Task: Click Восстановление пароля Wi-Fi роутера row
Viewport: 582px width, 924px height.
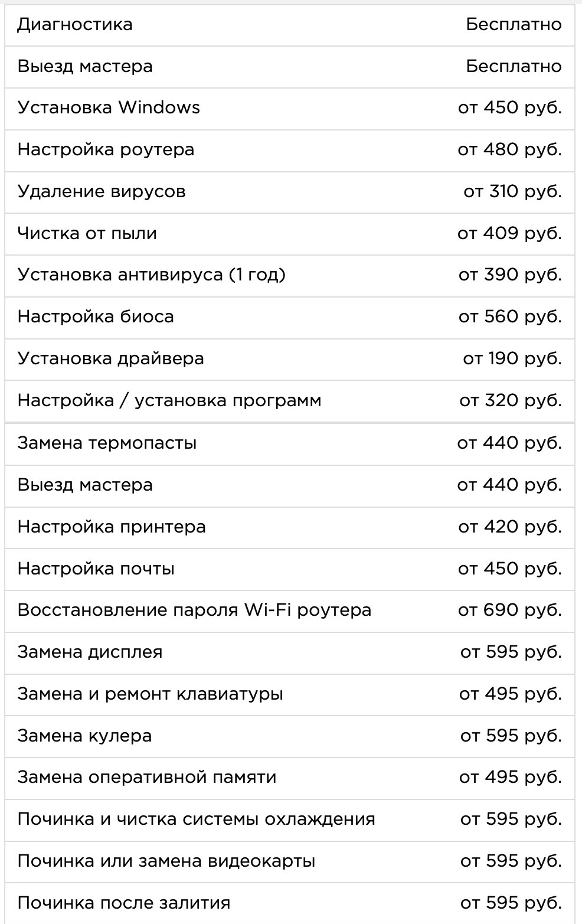Action: coord(194,610)
